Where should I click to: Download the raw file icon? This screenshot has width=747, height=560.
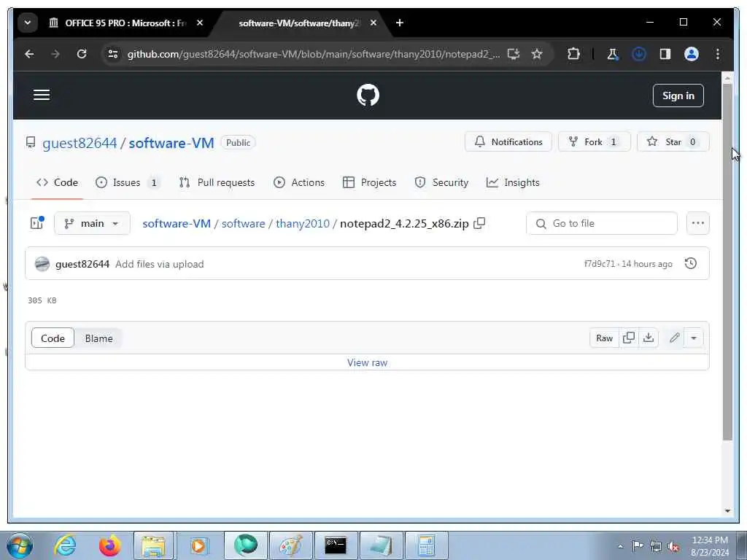click(x=649, y=338)
